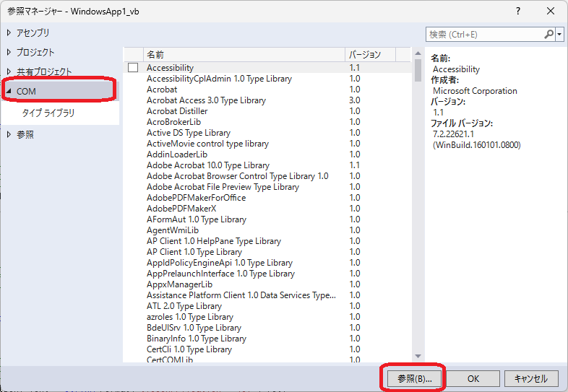Select CertCli 1.0 Type Library
The height and width of the screenshot is (392, 568).
click(189, 349)
